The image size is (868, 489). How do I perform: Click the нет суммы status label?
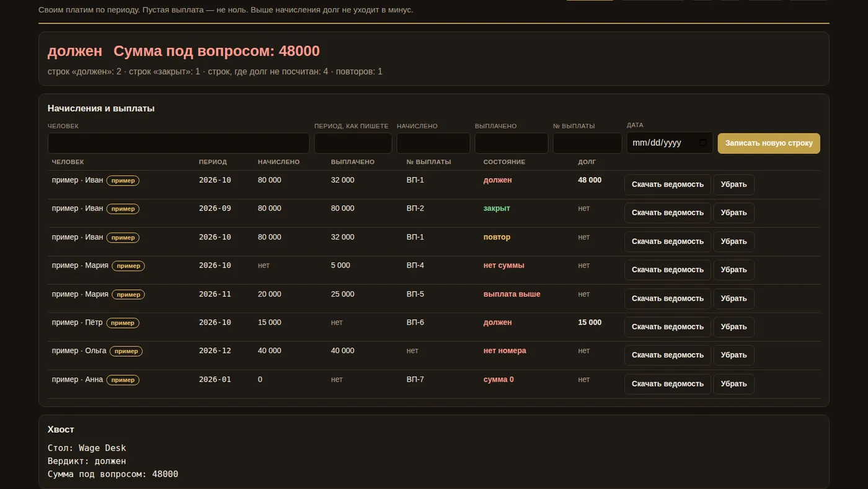click(x=504, y=266)
